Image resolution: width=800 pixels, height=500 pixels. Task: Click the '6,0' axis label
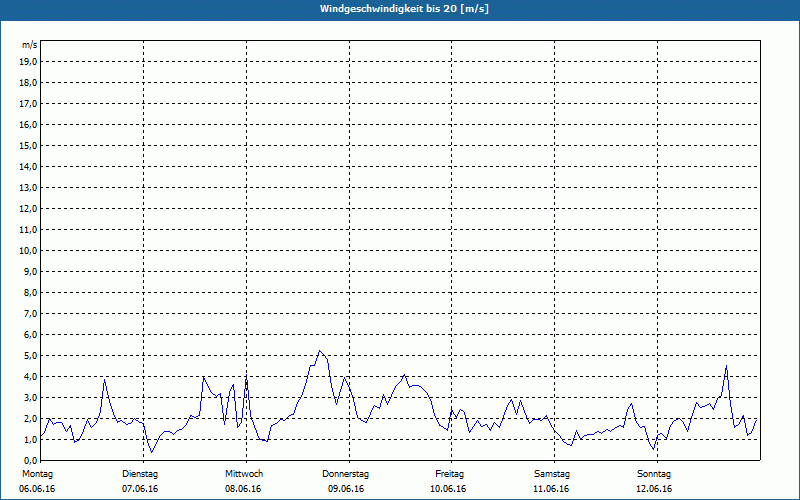30,334
